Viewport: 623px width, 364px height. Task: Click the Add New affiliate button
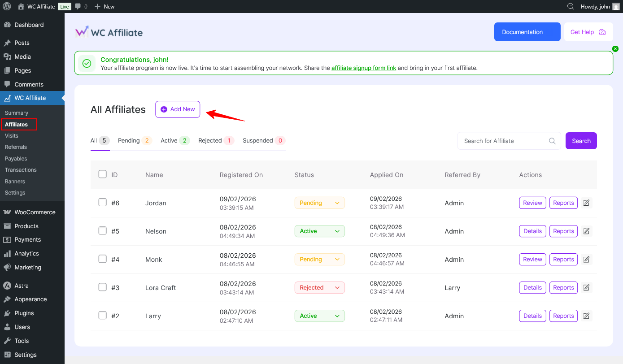point(178,109)
